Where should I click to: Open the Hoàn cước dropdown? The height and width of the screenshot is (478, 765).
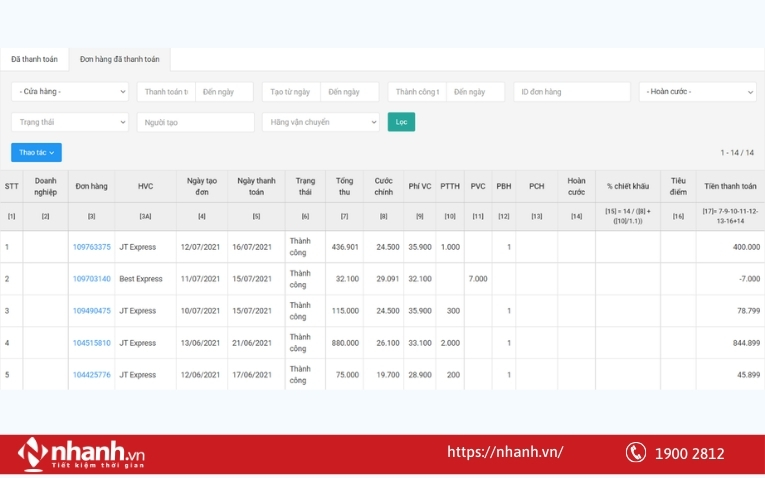[697, 92]
